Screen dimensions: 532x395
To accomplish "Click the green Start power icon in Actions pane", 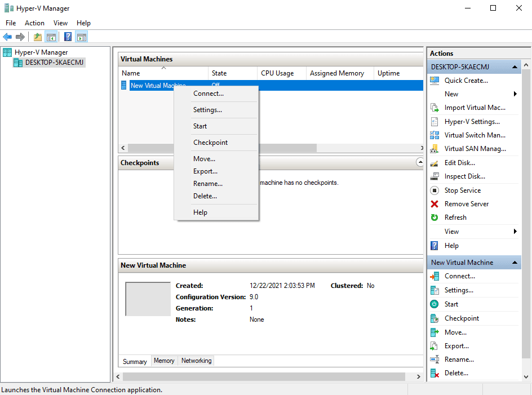I will pyautogui.click(x=435, y=304).
